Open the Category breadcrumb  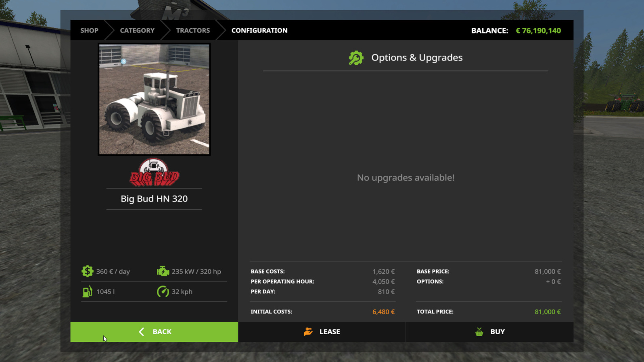(x=137, y=31)
